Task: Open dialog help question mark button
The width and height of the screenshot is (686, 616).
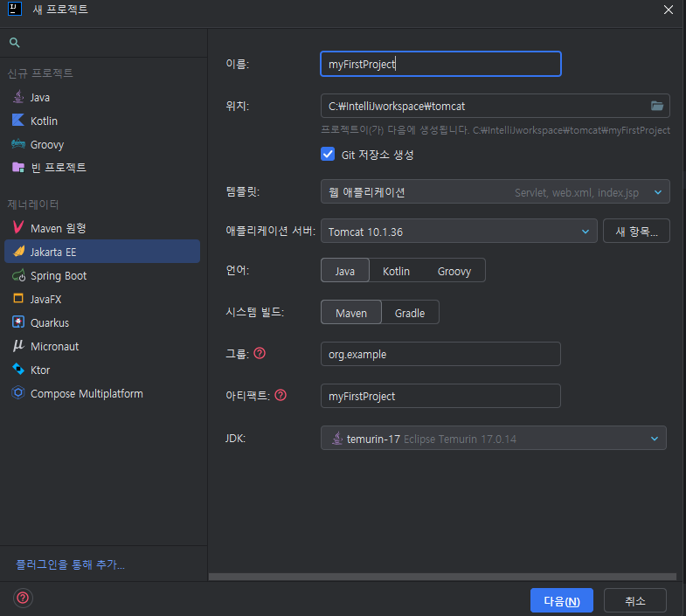Action: tap(23, 598)
